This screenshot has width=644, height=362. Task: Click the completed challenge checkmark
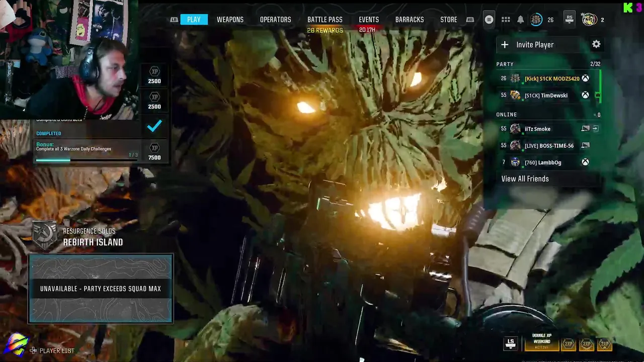tap(154, 126)
